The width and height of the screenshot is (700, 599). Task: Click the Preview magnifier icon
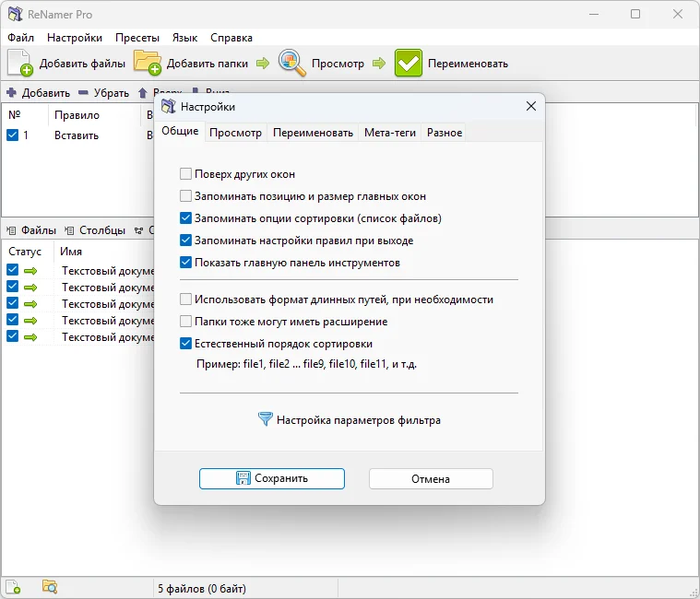pyautogui.click(x=292, y=63)
